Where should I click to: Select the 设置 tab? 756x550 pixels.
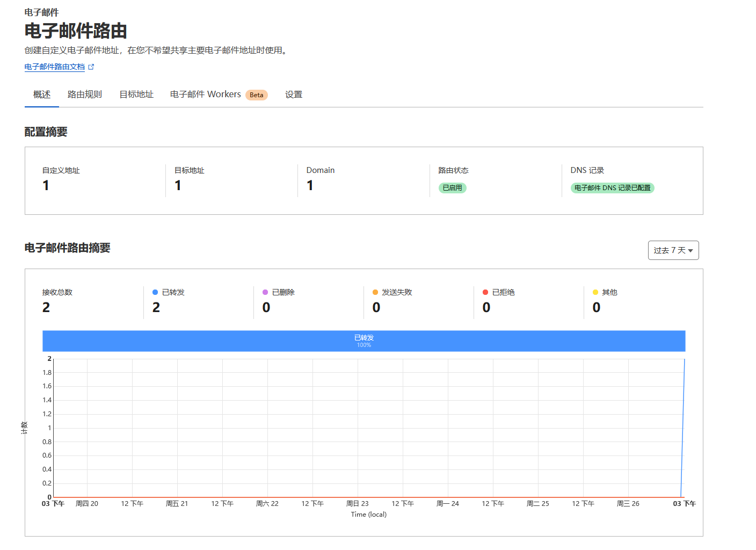[x=294, y=95]
